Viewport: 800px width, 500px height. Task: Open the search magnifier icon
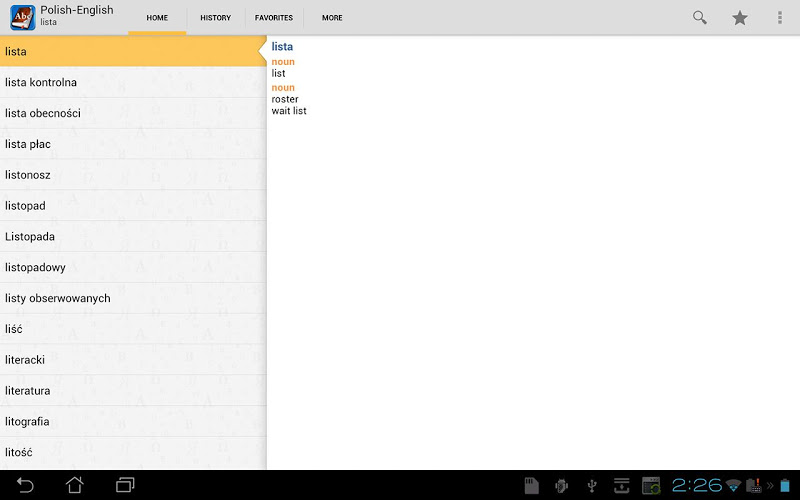[x=699, y=17]
